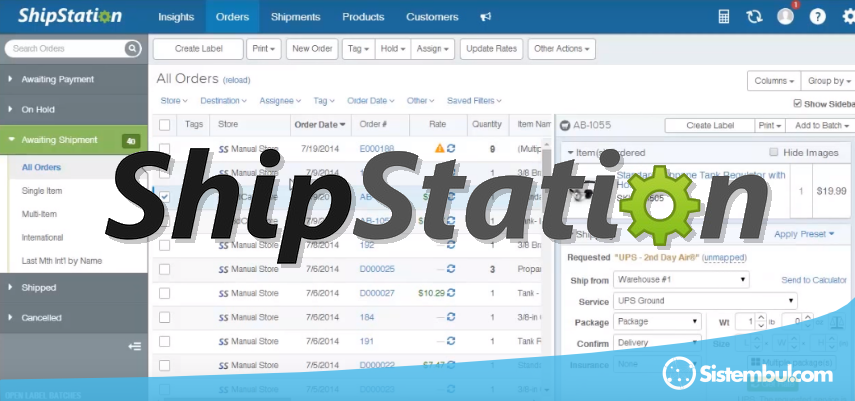
Task: Open the Add to Batch dropdown
Action: pyautogui.click(x=822, y=125)
